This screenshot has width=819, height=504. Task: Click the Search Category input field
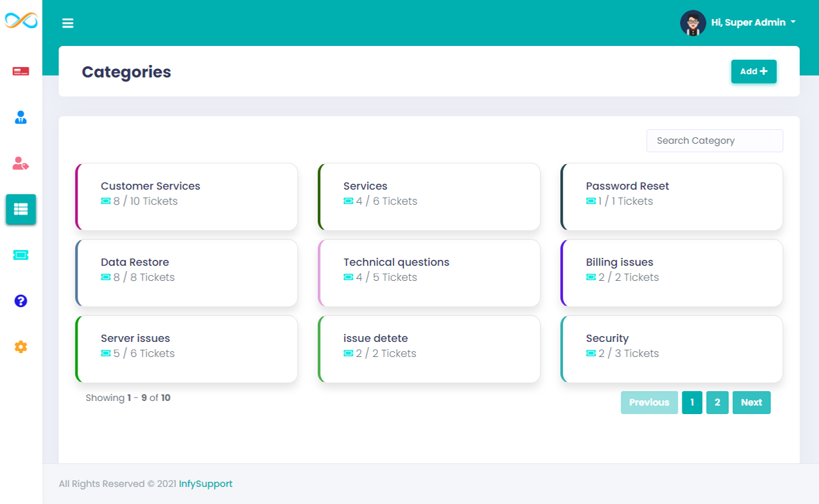tap(714, 140)
